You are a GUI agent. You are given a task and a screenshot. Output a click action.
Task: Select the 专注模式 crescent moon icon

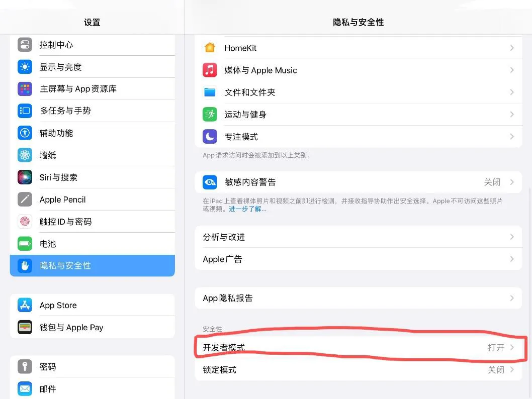click(x=210, y=136)
